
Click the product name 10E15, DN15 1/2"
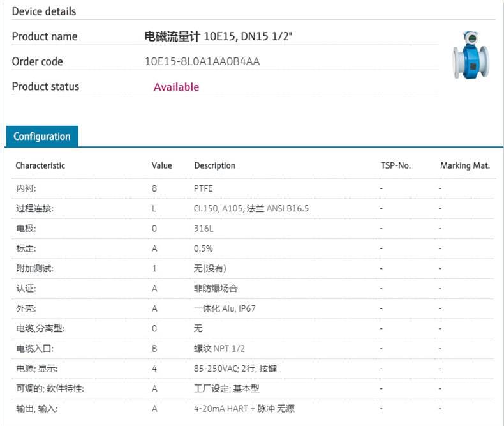218,36
